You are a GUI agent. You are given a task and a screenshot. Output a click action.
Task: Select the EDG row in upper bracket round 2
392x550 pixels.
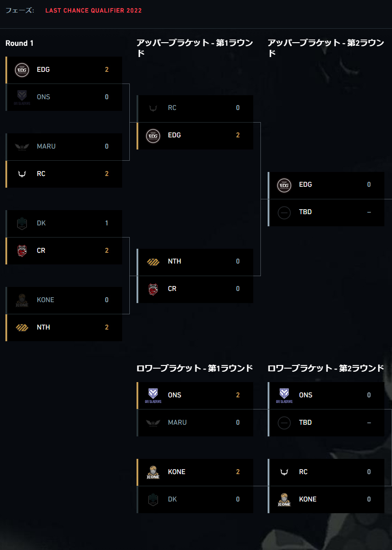click(x=326, y=185)
